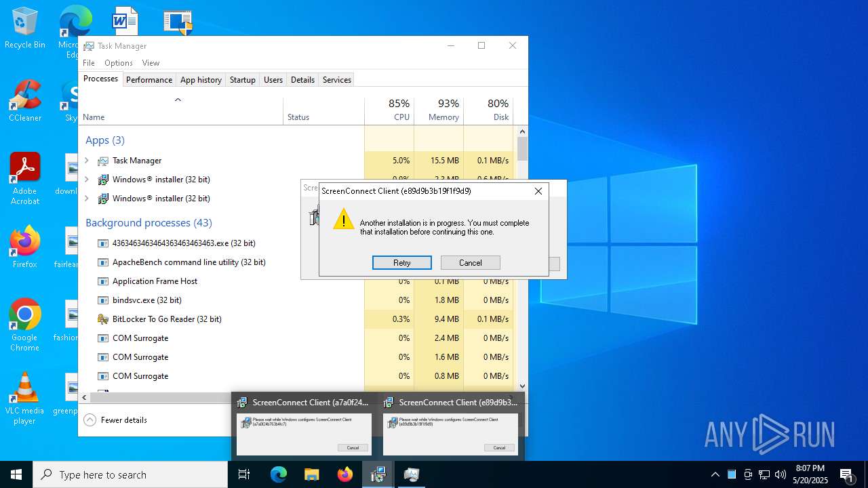Click Task Manager taskbar icon
The image size is (868, 488).
click(x=411, y=474)
